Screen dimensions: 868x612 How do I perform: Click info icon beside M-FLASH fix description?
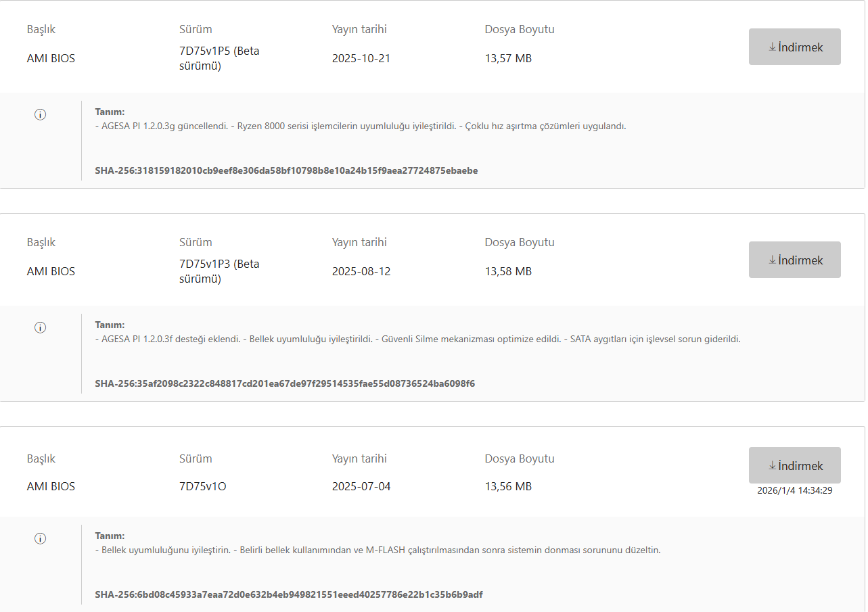40,538
